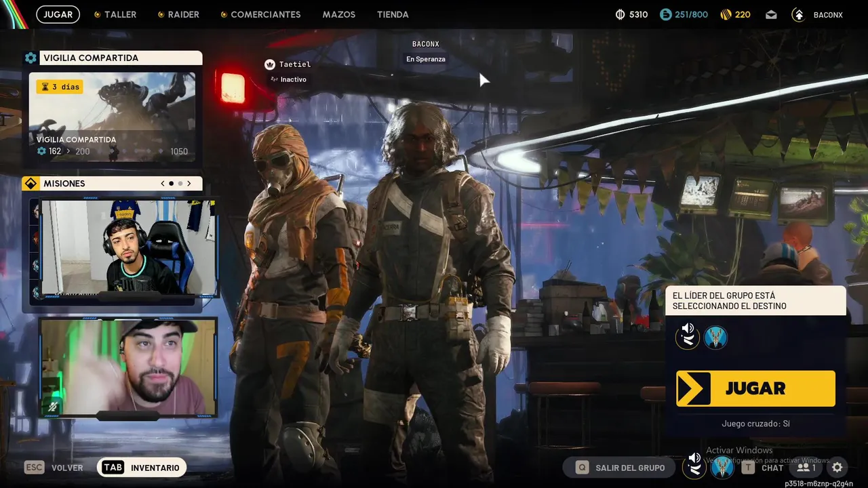Click the En Speranza status label

(x=426, y=59)
